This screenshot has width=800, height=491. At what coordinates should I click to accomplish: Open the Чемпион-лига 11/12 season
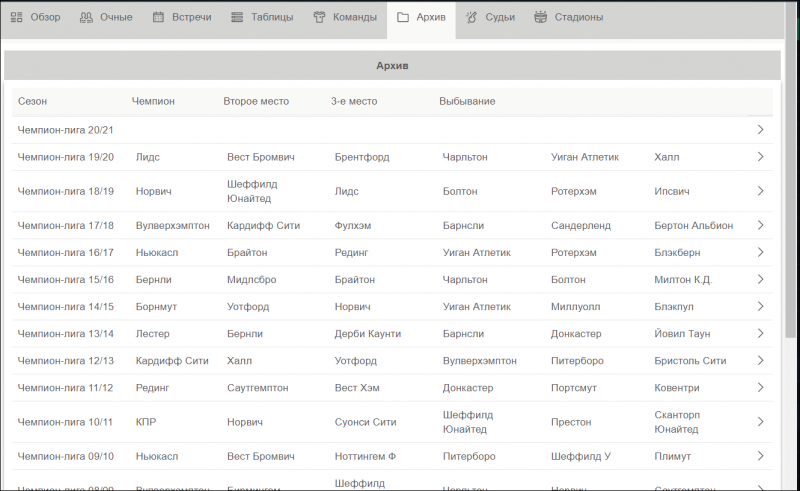coord(65,388)
